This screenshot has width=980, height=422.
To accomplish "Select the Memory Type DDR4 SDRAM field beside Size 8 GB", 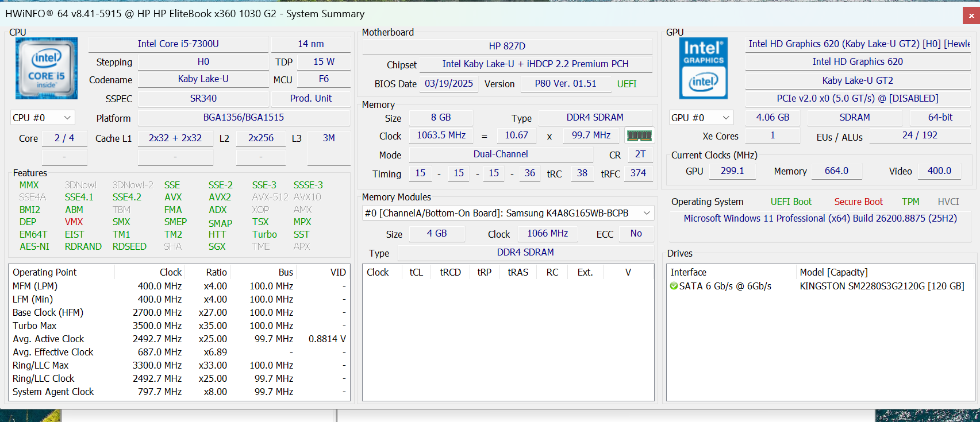I will coord(595,118).
